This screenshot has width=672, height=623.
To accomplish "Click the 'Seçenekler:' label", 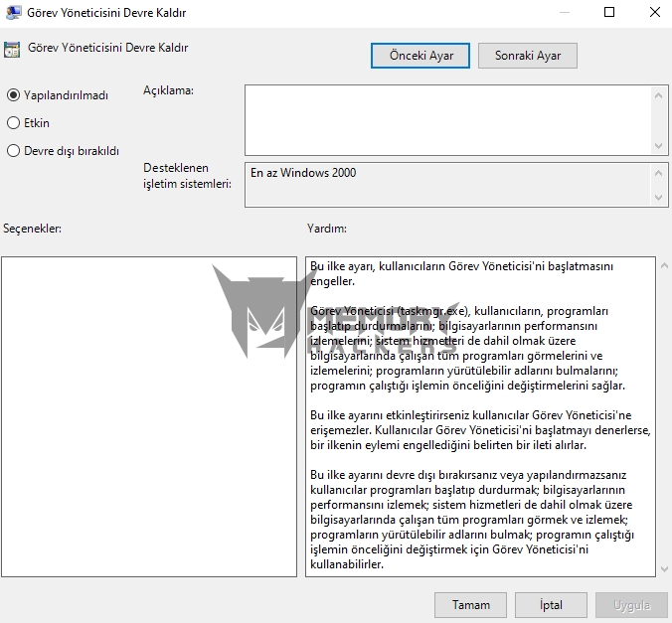I will tap(32, 229).
